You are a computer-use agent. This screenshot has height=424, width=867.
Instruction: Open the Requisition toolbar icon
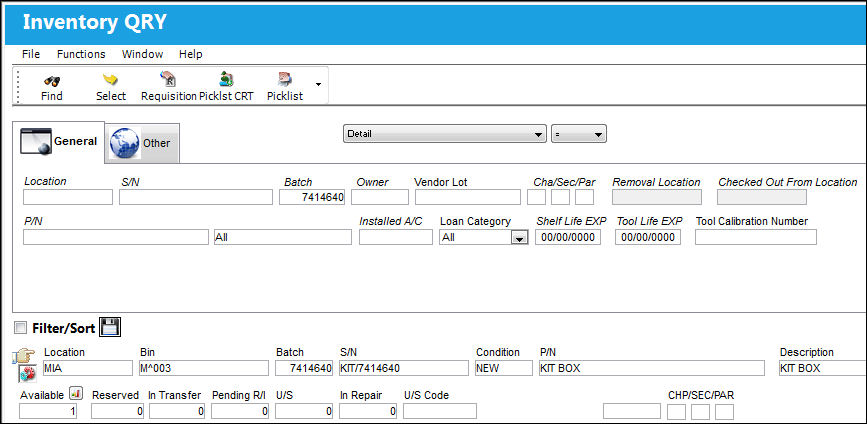(168, 80)
